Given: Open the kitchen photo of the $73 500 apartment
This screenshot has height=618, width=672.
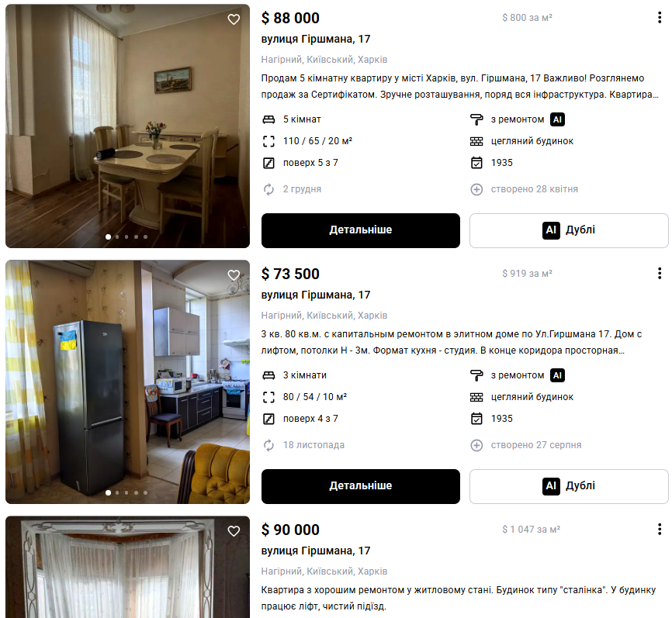Looking at the screenshot, I should click(127, 382).
